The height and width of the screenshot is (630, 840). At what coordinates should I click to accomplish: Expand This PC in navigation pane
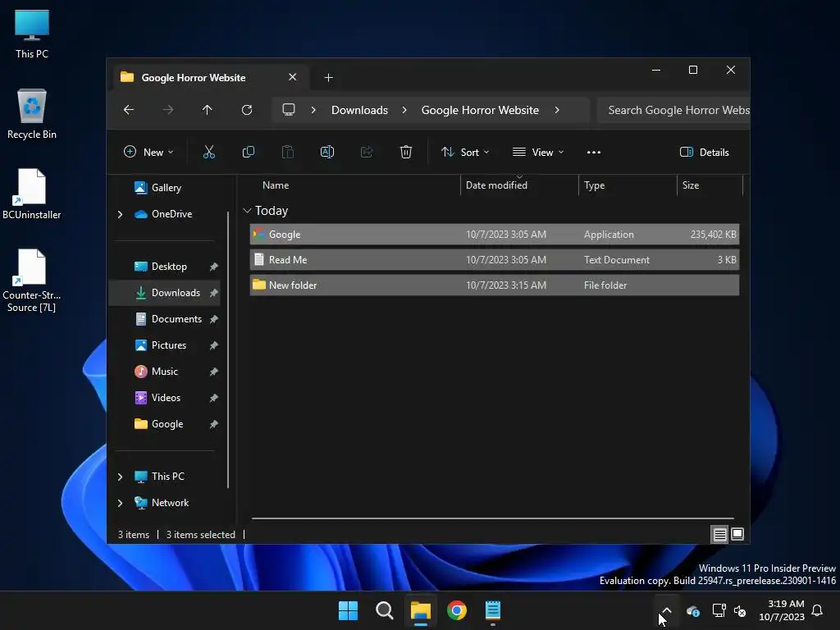point(120,477)
